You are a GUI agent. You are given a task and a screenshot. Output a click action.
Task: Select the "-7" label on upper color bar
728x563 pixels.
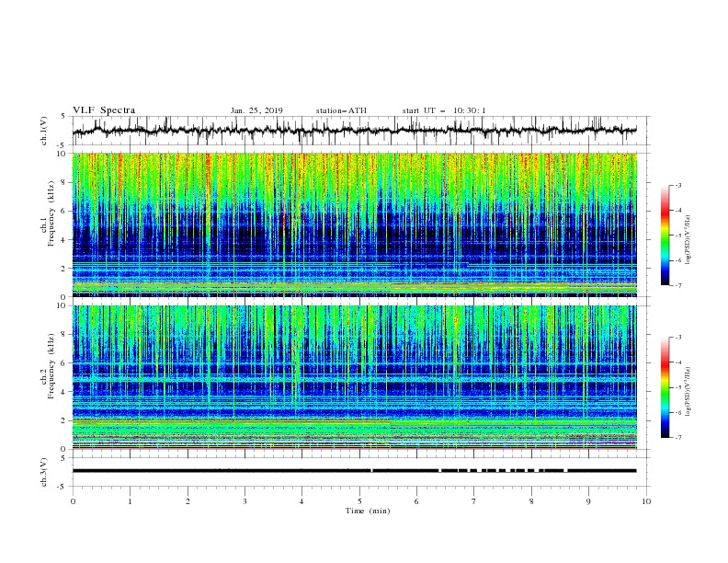[x=677, y=285]
